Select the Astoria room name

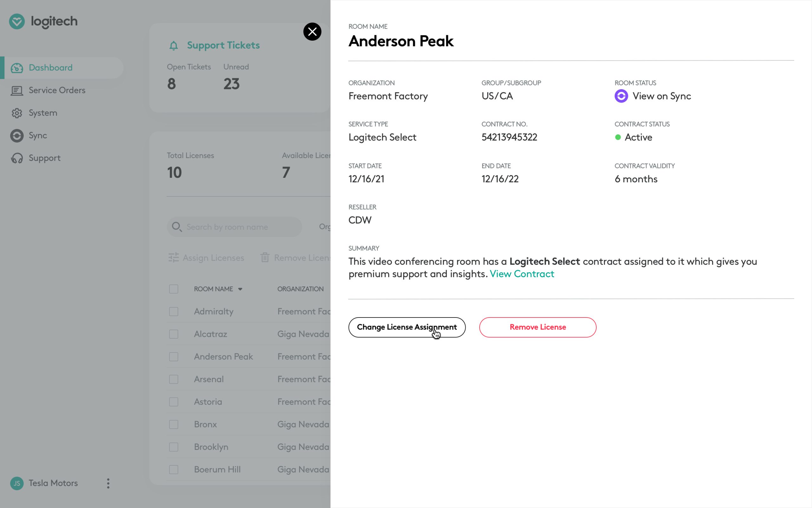pyautogui.click(x=208, y=402)
